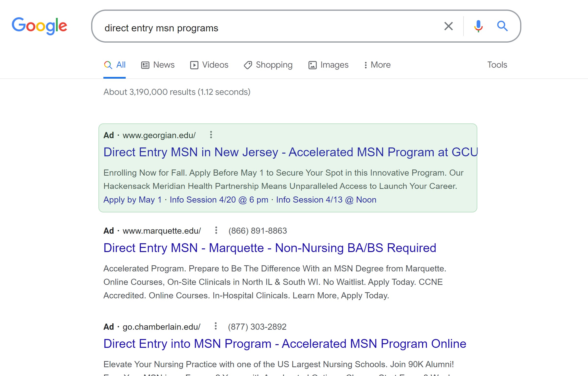588x376 pixels.
Task: Open options menu for georgian.edu ad
Action: tap(211, 135)
